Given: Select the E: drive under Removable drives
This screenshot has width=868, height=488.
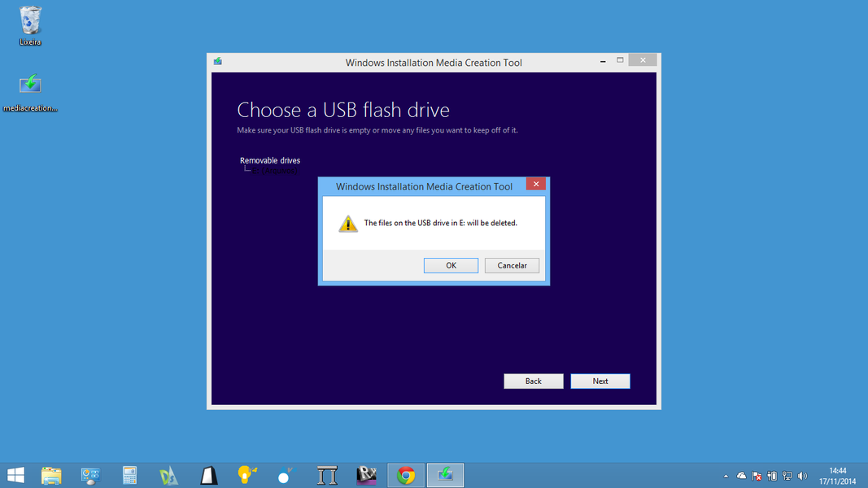Looking at the screenshot, I should click(x=275, y=172).
